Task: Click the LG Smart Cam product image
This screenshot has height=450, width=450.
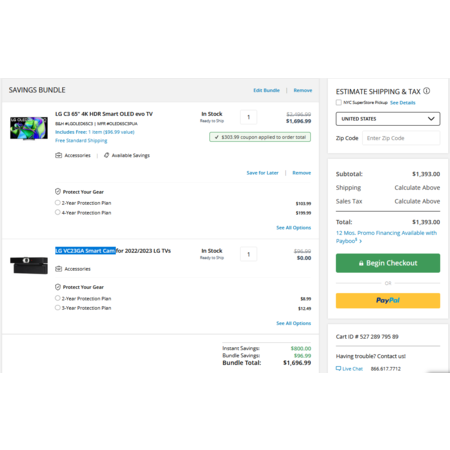Action: click(29, 265)
